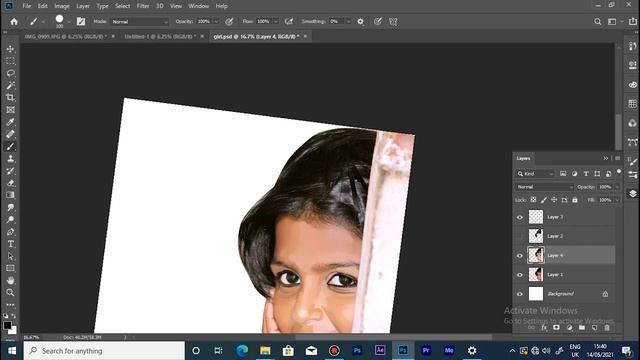This screenshot has height=360, width=640.
Task: Open the File menu
Action: coord(27,6)
